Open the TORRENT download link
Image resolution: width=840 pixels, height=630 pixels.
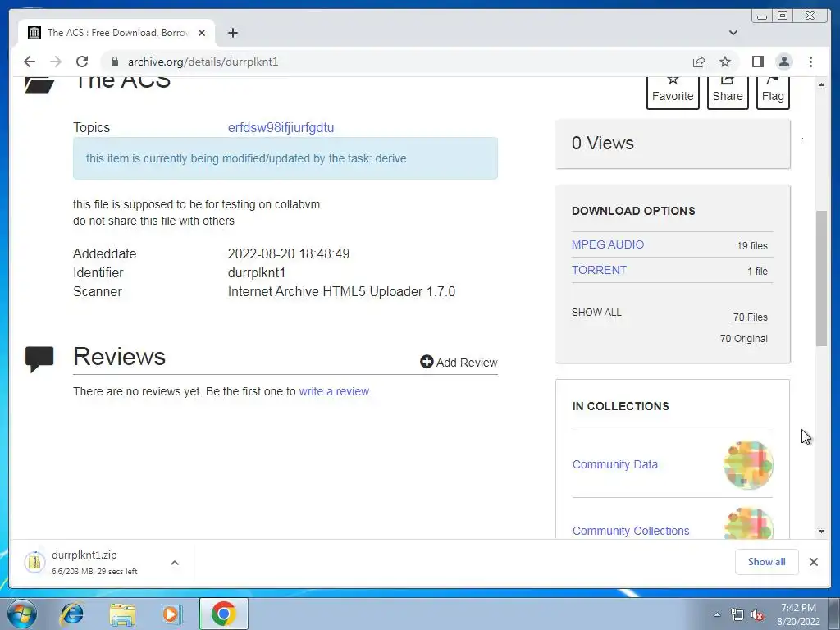[599, 270]
